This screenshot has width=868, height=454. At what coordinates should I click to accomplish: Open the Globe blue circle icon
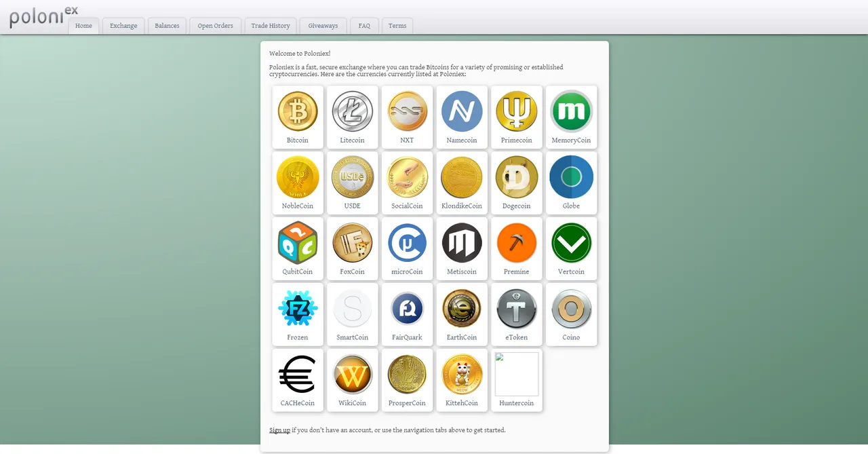(x=572, y=177)
